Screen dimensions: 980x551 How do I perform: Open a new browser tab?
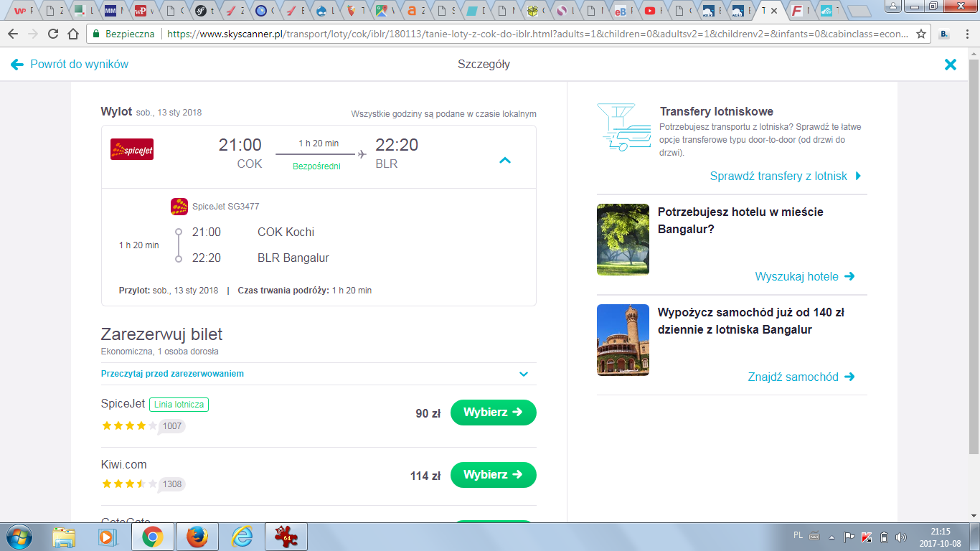pyautogui.click(x=859, y=11)
